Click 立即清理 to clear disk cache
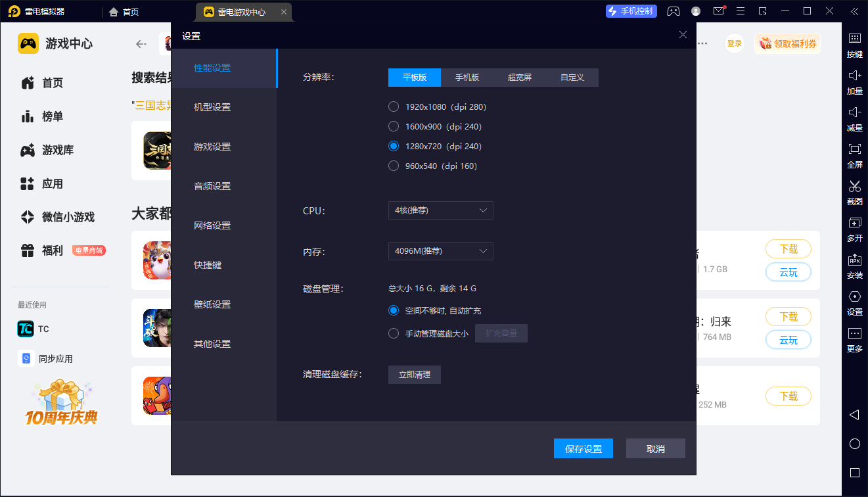Screen dimensions: 868x497 coord(415,375)
